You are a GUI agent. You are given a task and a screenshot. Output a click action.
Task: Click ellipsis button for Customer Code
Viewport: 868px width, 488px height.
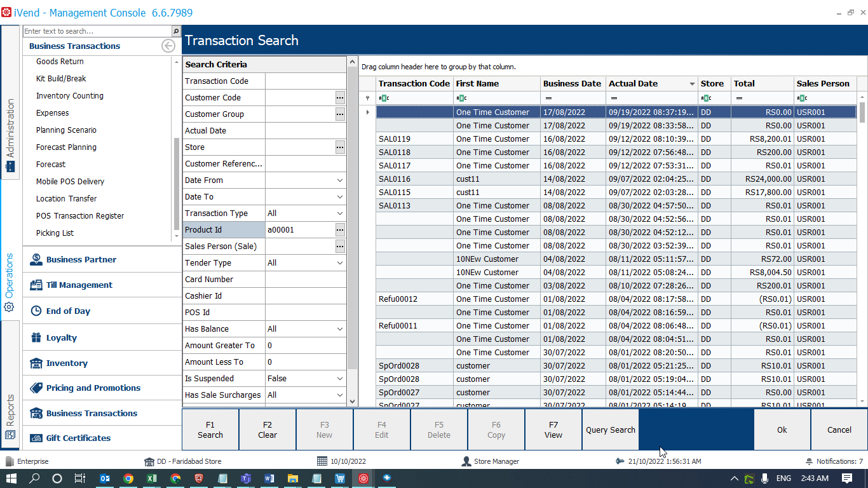pos(340,98)
